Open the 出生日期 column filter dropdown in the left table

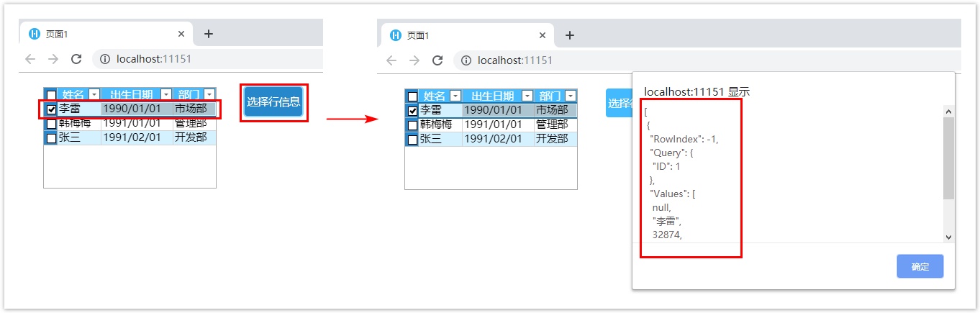[x=166, y=94]
